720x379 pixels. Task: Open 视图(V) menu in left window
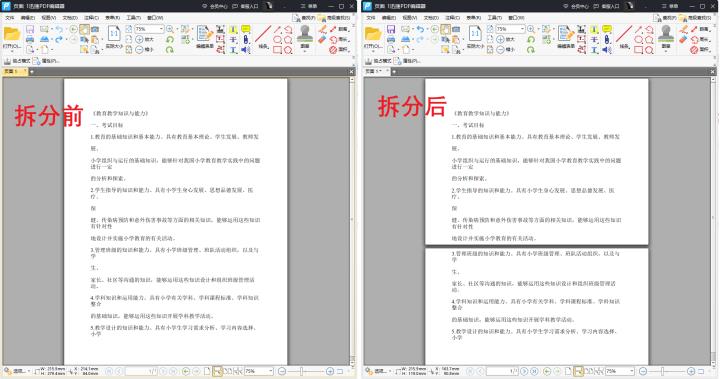pos(49,17)
